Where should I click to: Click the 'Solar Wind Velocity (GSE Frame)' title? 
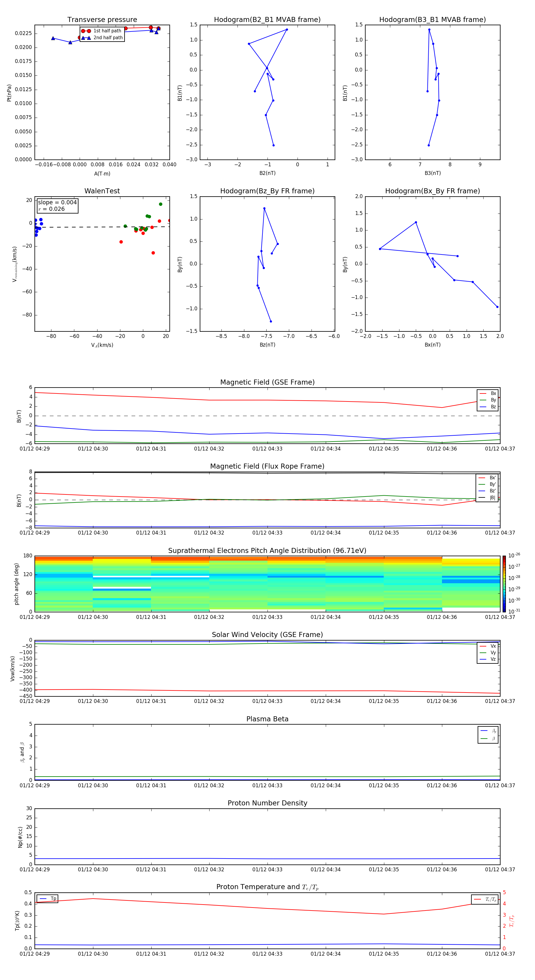(267, 635)
